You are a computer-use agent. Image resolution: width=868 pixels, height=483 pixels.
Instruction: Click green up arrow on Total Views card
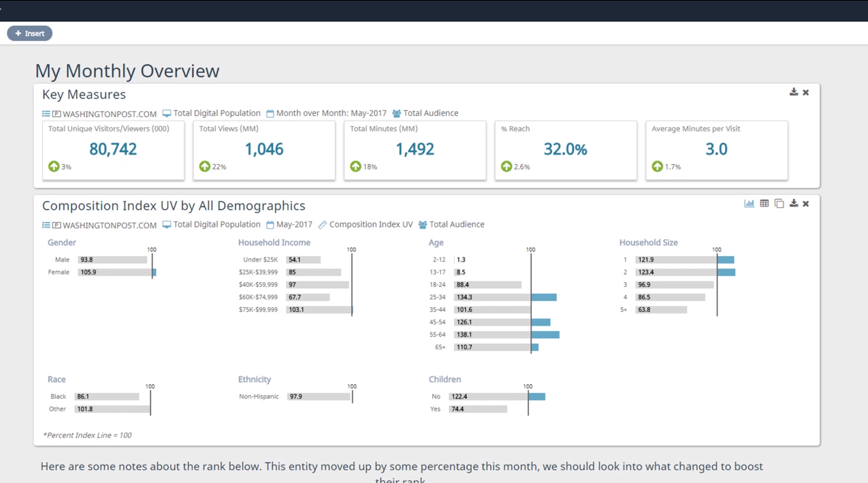[x=204, y=166]
